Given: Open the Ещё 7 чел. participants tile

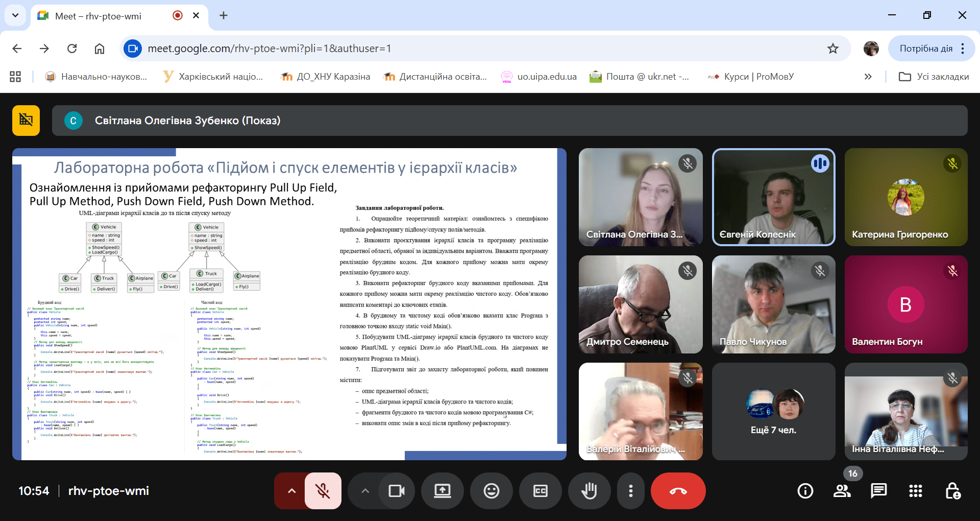Looking at the screenshot, I should coord(773,412).
